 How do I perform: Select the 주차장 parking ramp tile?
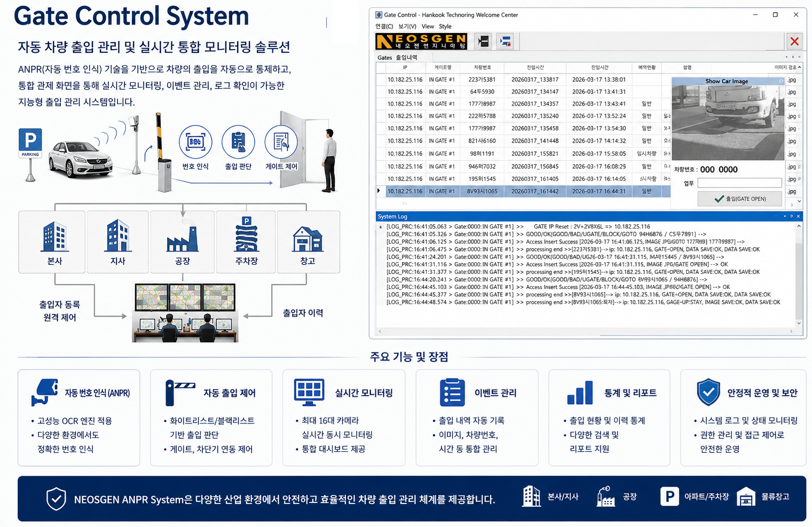(x=246, y=242)
